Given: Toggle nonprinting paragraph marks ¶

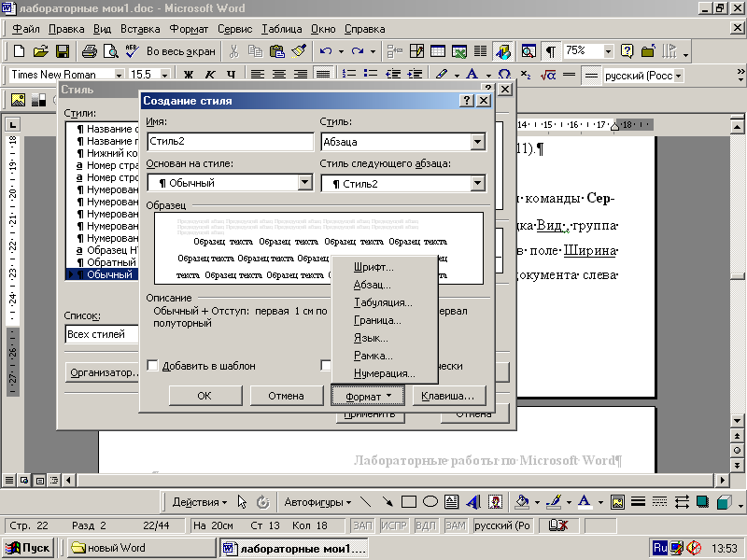Looking at the screenshot, I should pyautogui.click(x=551, y=51).
